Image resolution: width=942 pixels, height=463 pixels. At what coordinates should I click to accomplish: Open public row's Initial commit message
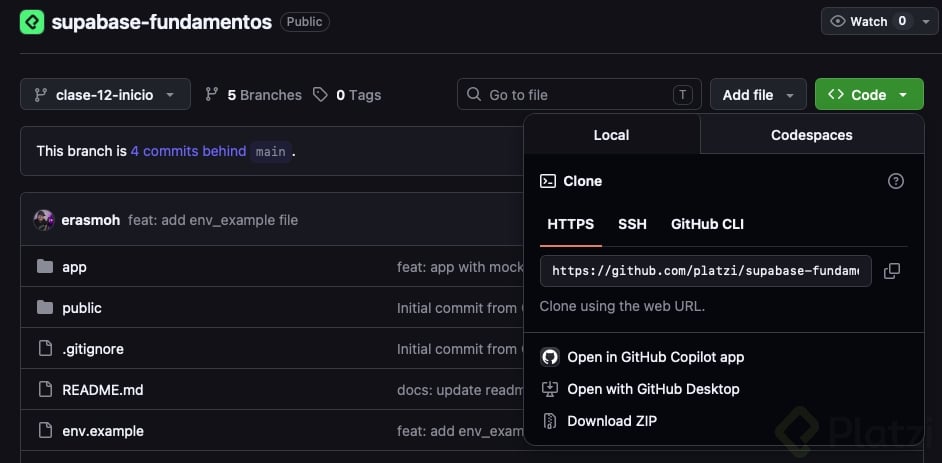pos(460,308)
